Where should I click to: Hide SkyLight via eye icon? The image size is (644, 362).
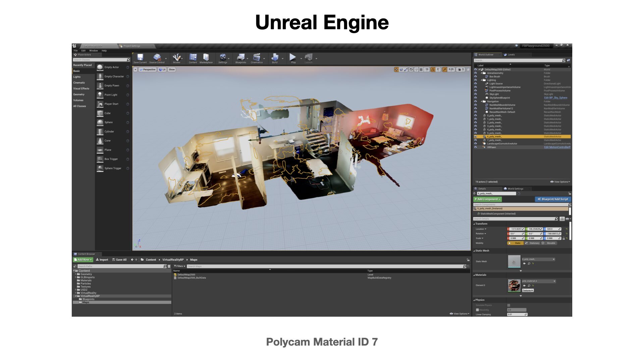click(475, 94)
